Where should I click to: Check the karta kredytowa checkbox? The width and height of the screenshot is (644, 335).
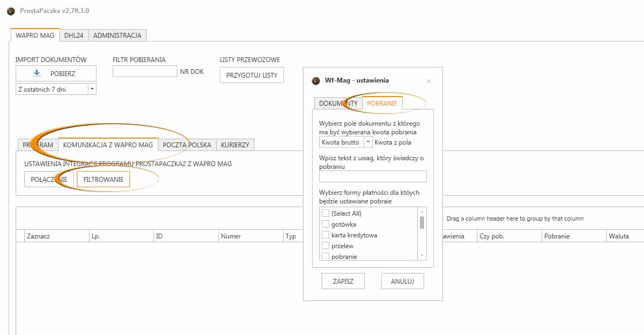click(326, 235)
